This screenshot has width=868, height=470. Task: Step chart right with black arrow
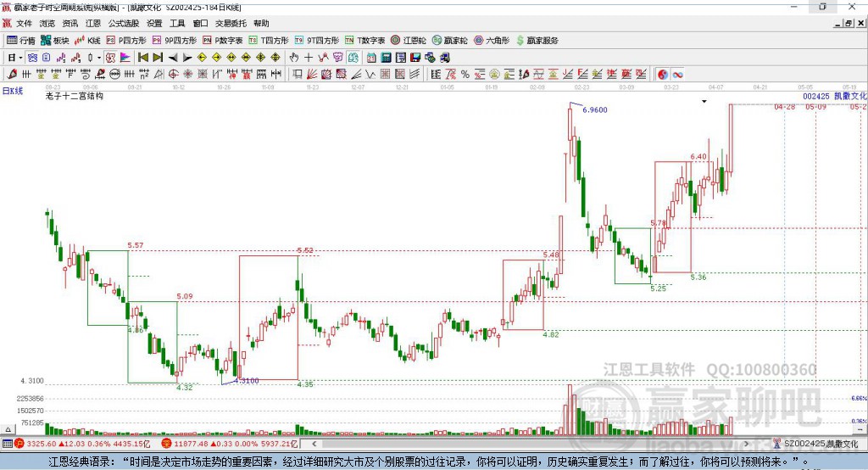tap(187, 58)
